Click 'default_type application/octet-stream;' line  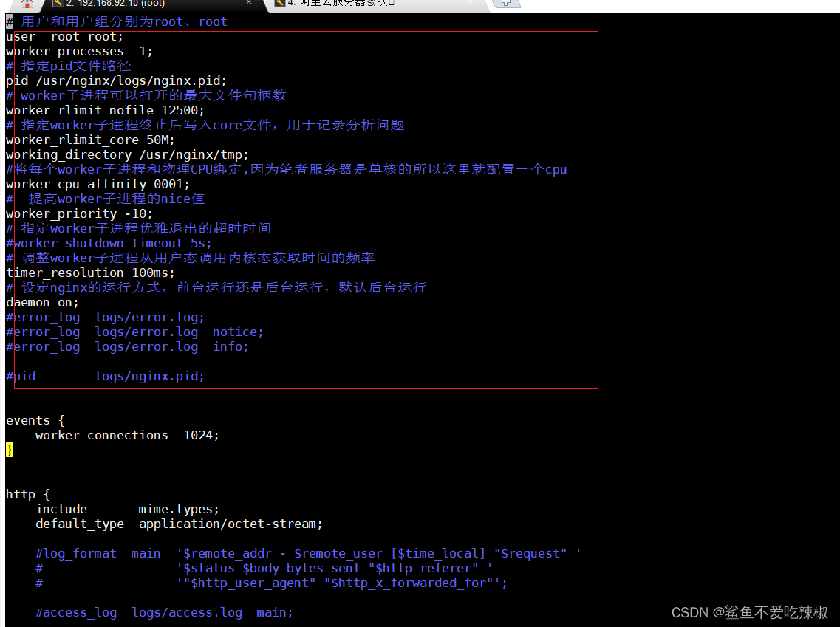[x=179, y=524]
